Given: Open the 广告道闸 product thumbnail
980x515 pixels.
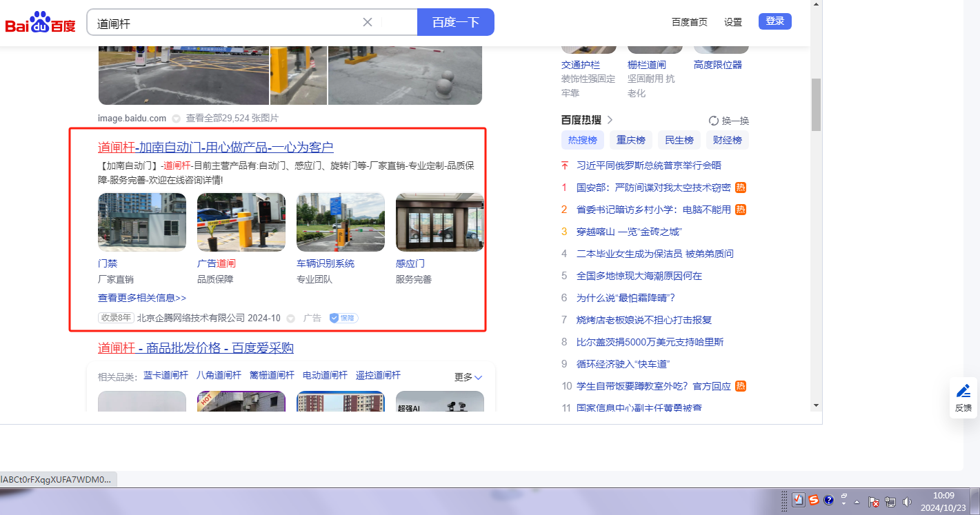Looking at the screenshot, I should tap(241, 222).
